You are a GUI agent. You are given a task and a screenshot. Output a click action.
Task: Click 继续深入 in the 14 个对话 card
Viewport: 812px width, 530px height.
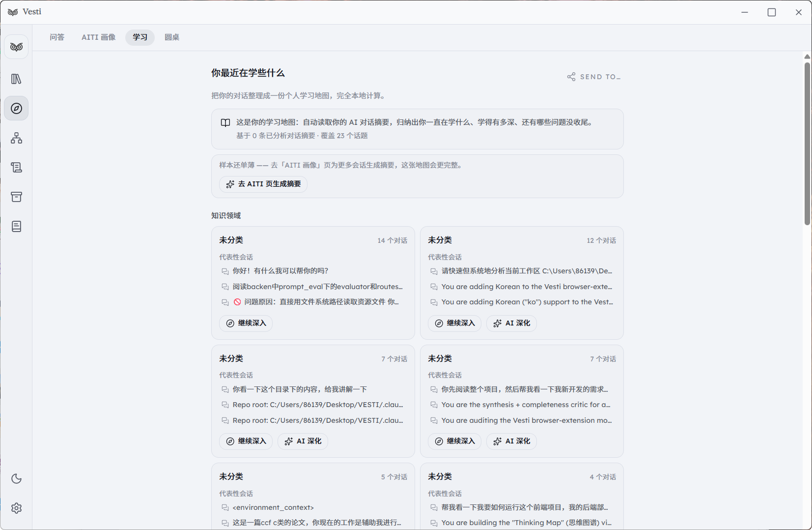(x=246, y=323)
